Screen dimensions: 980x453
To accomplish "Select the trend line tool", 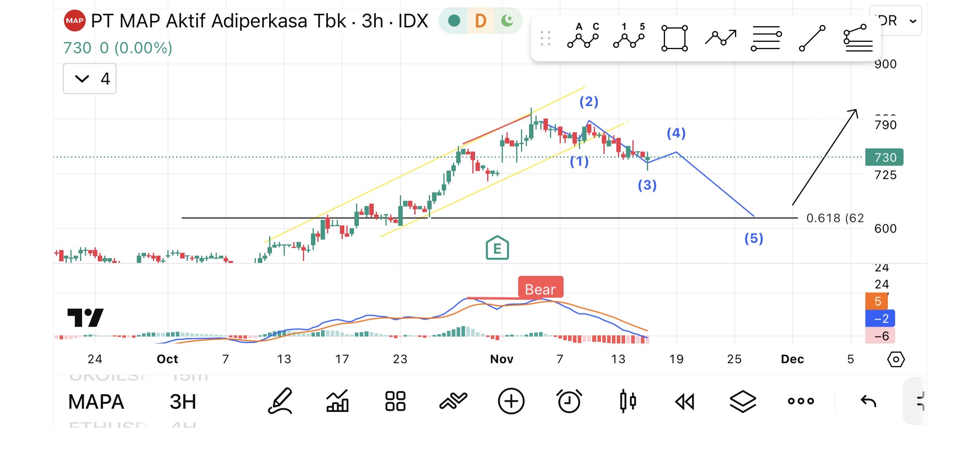I will pyautogui.click(x=812, y=38).
